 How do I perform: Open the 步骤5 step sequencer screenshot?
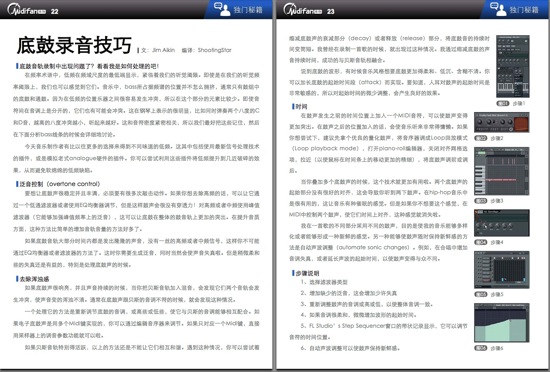[502, 270]
